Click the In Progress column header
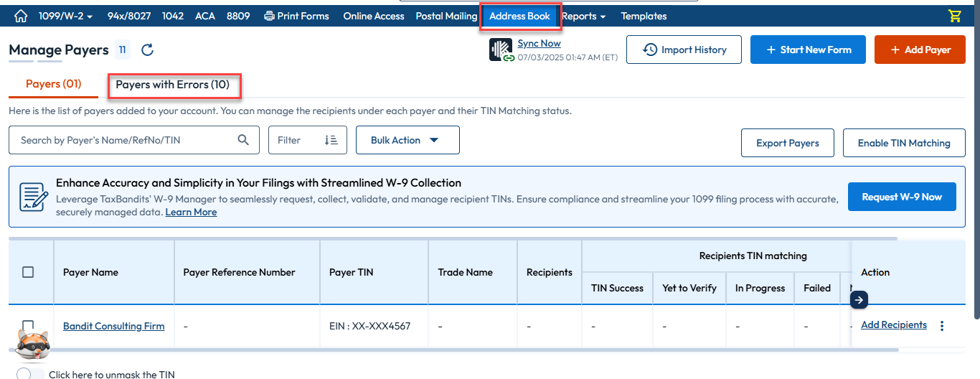Screen dimensions: 980x379 point(760,288)
